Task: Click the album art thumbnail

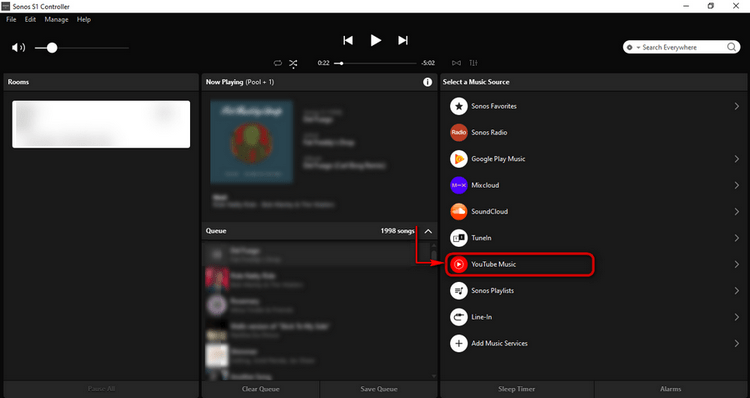Action: (252, 142)
